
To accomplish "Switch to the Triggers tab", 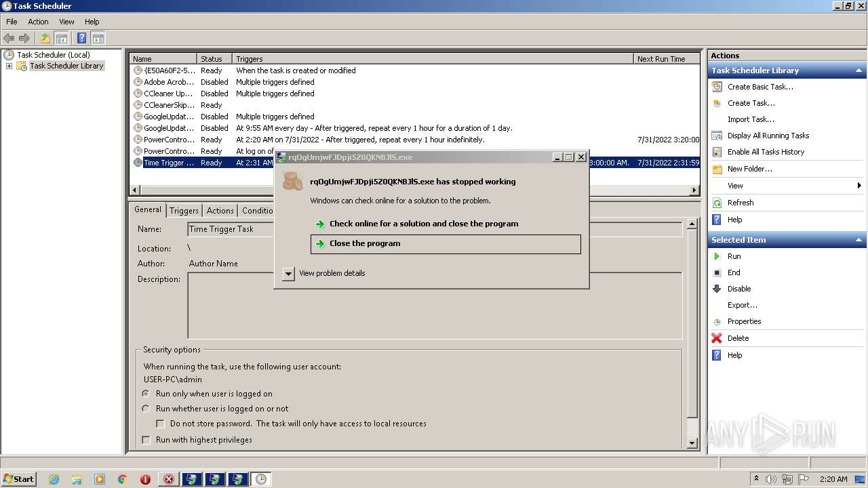I will 184,211.
